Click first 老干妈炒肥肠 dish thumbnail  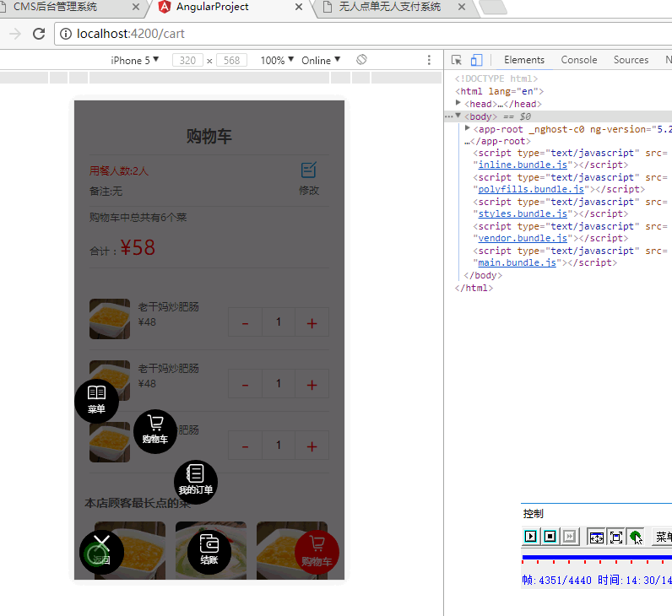coord(110,319)
